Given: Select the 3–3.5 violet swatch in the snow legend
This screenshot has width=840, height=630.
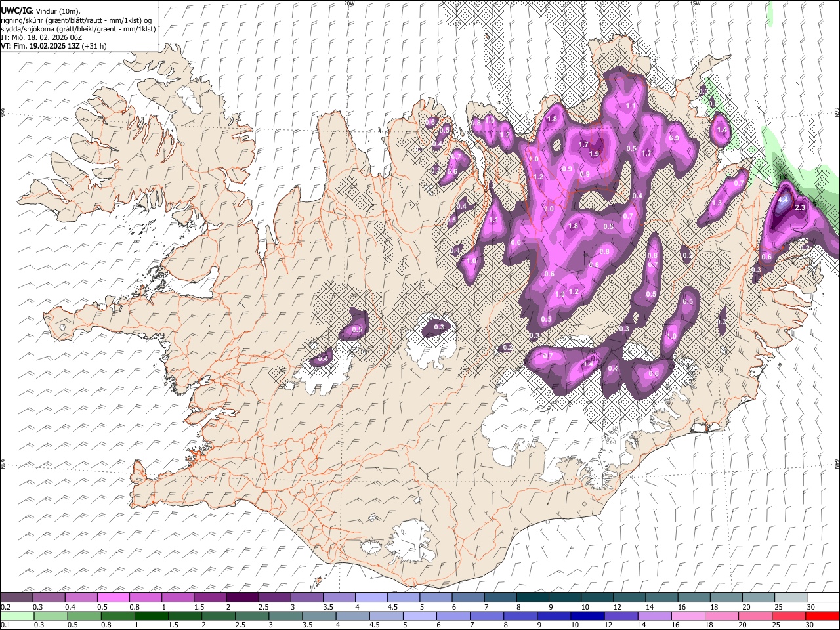Looking at the screenshot, I should point(306,597).
